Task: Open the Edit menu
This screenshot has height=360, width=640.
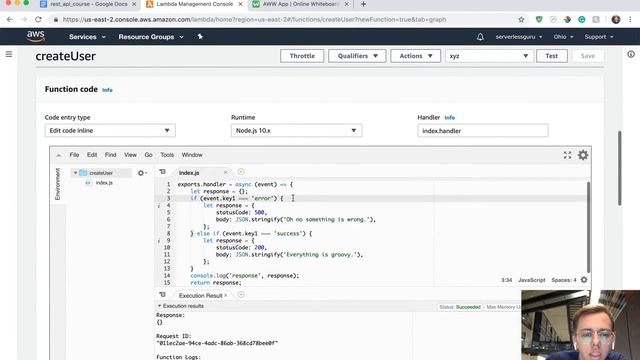Action: coord(92,155)
